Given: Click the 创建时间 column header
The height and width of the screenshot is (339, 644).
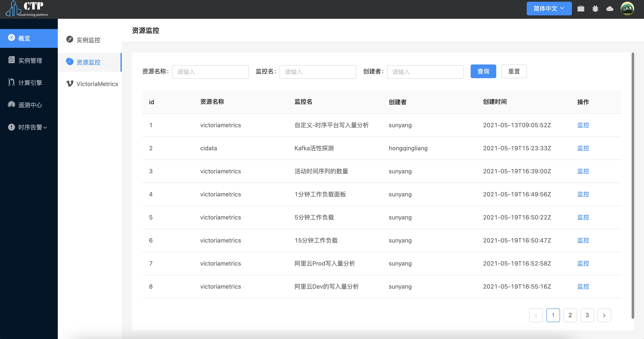Looking at the screenshot, I should coord(495,102).
